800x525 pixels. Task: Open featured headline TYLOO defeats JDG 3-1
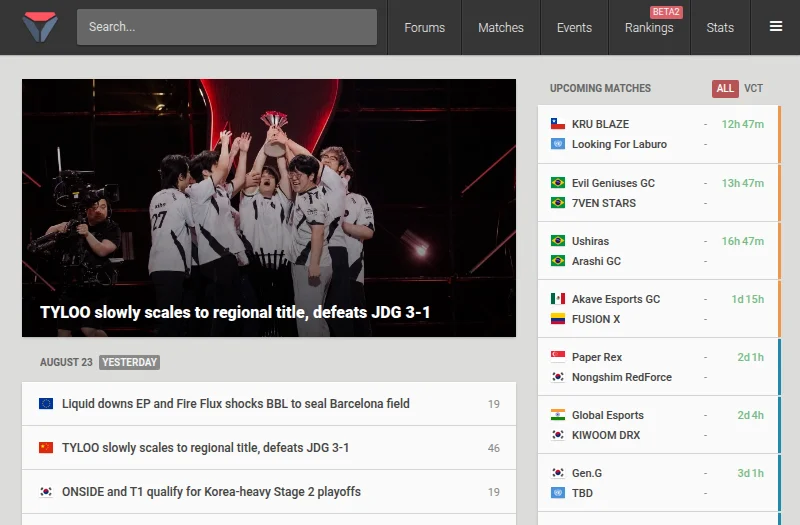pyautogui.click(x=235, y=312)
